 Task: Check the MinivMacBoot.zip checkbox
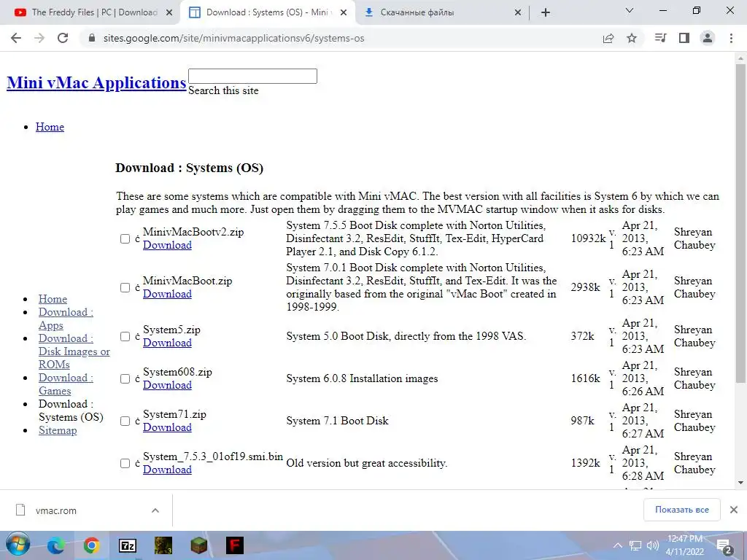coord(125,287)
